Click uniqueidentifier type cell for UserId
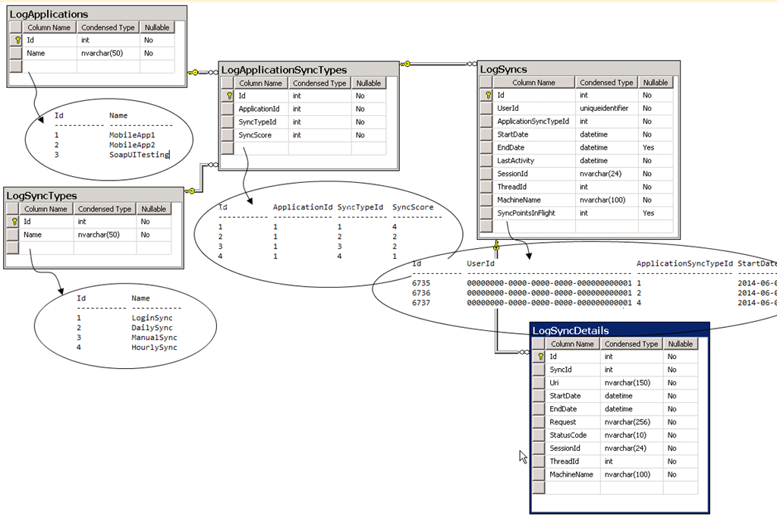Screen dimensions: 777x532 point(605,109)
